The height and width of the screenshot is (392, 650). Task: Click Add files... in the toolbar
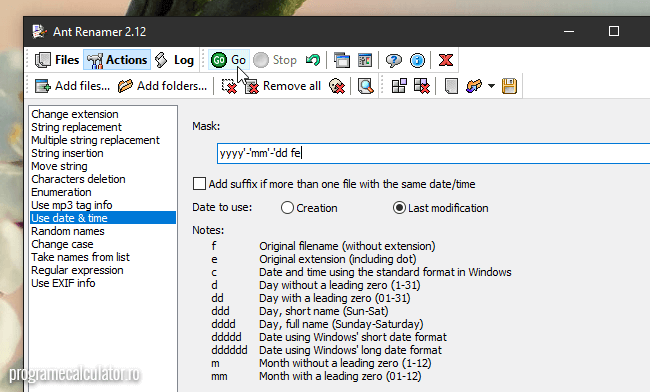(x=73, y=86)
